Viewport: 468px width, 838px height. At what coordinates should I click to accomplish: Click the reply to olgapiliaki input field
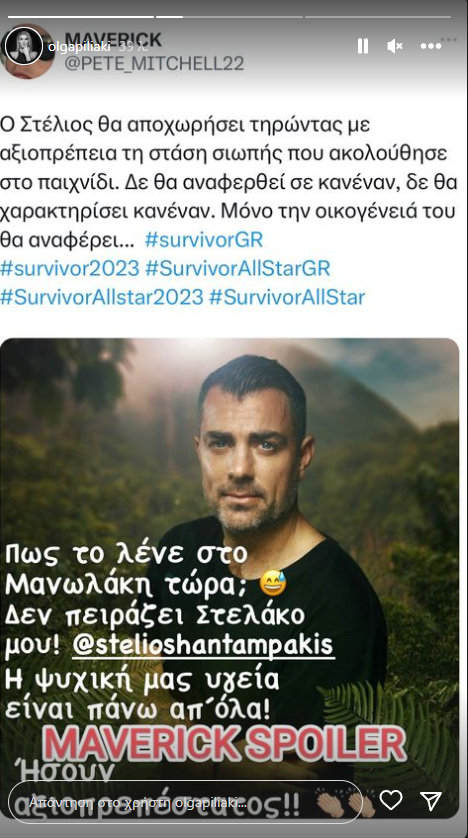click(185, 802)
